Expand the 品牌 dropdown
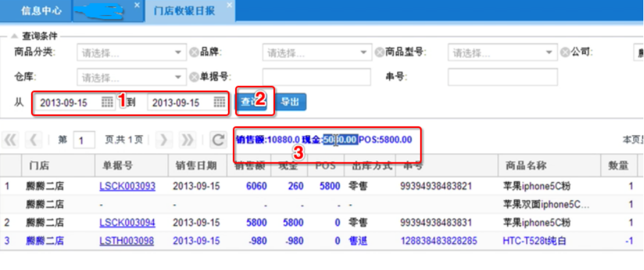This screenshot has height=270, width=644. (364, 52)
